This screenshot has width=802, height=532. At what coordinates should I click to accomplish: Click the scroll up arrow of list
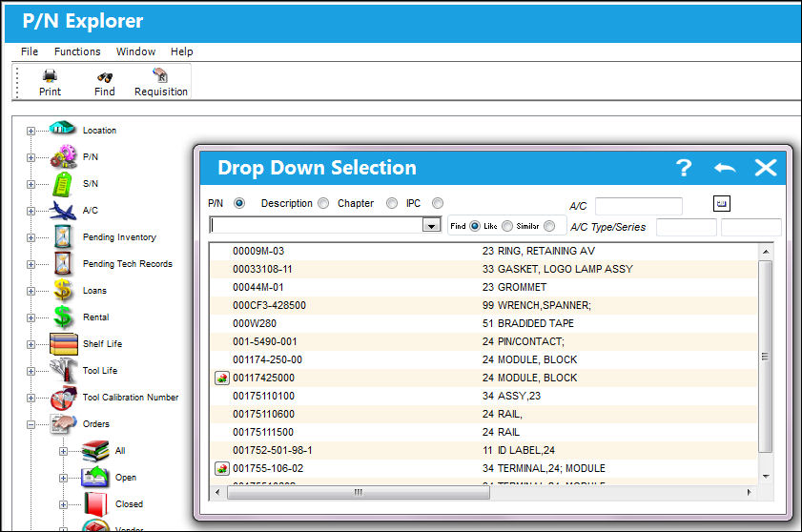(x=766, y=251)
